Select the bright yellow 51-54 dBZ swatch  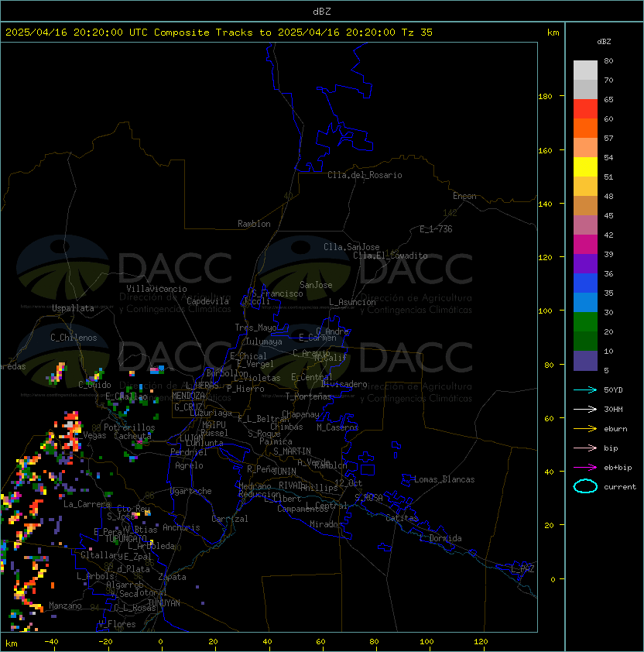click(x=585, y=166)
